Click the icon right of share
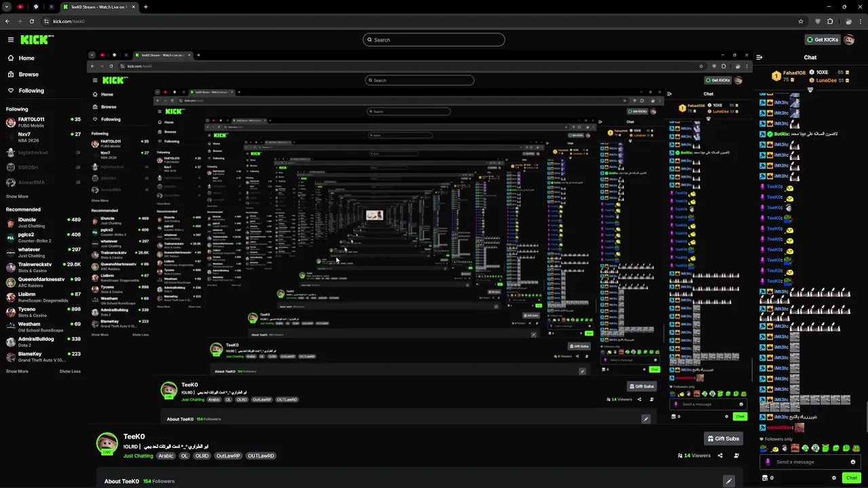868x488 pixels. (736, 455)
